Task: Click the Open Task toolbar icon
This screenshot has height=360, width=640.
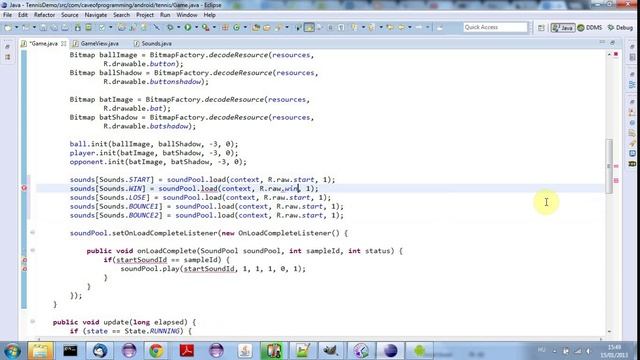Action: (x=267, y=28)
